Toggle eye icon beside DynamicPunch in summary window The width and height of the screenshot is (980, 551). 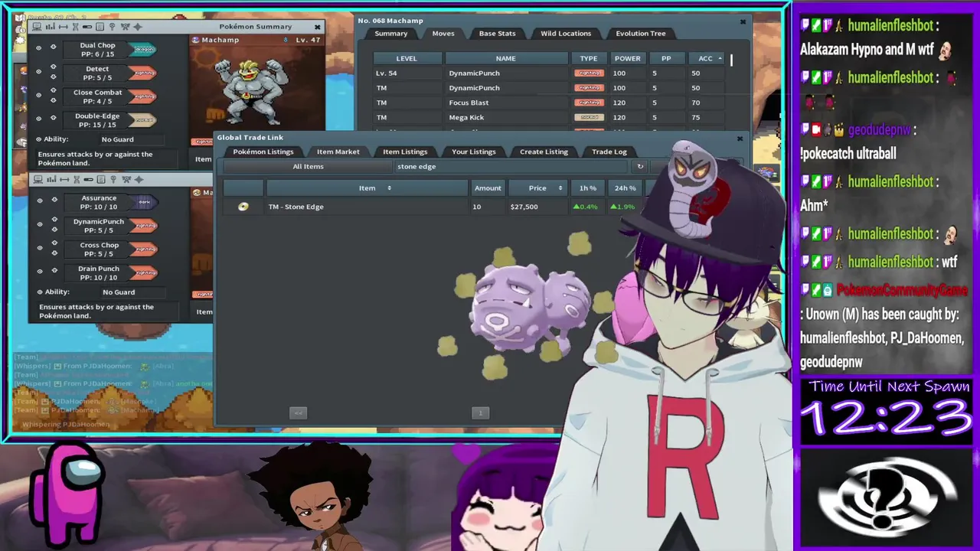40,224
